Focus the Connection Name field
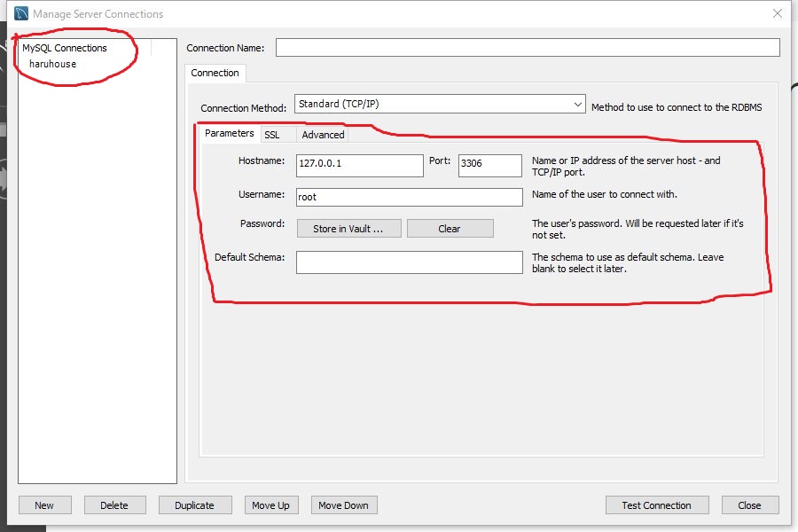 [528, 48]
